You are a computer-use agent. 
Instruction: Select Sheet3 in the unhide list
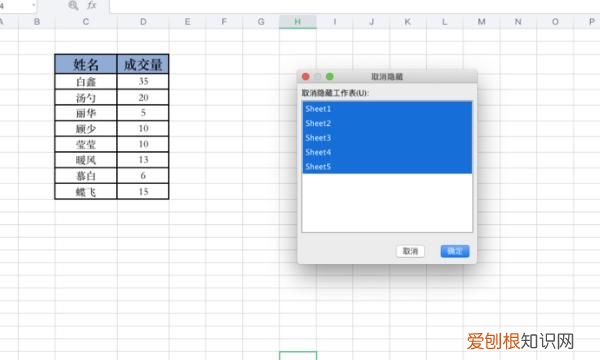(x=387, y=138)
